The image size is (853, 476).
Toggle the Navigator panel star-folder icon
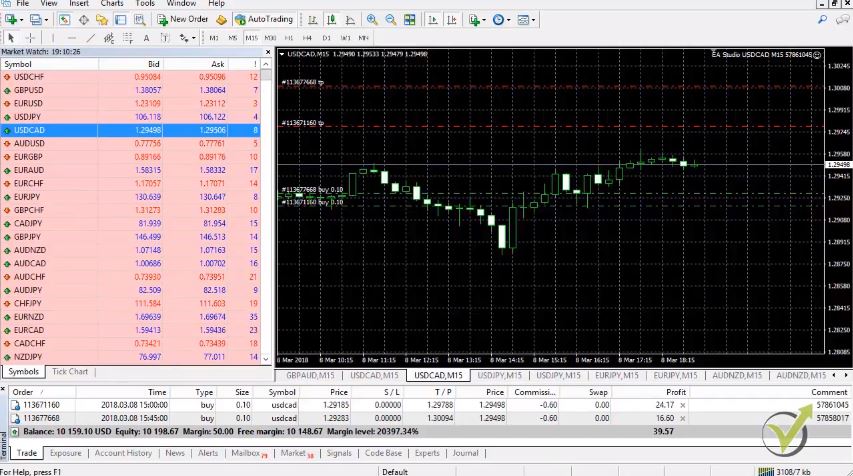pos(102,20)
